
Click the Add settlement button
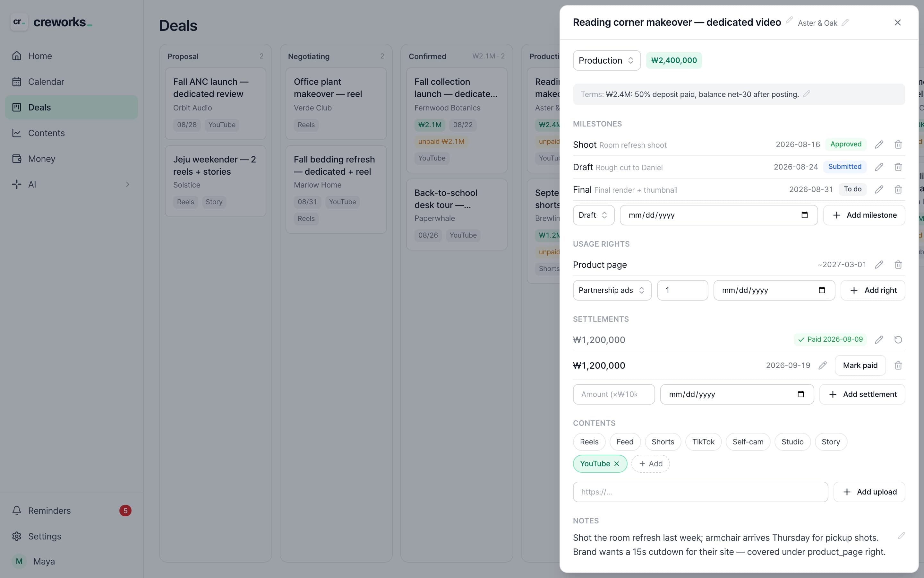coord(862,395)
